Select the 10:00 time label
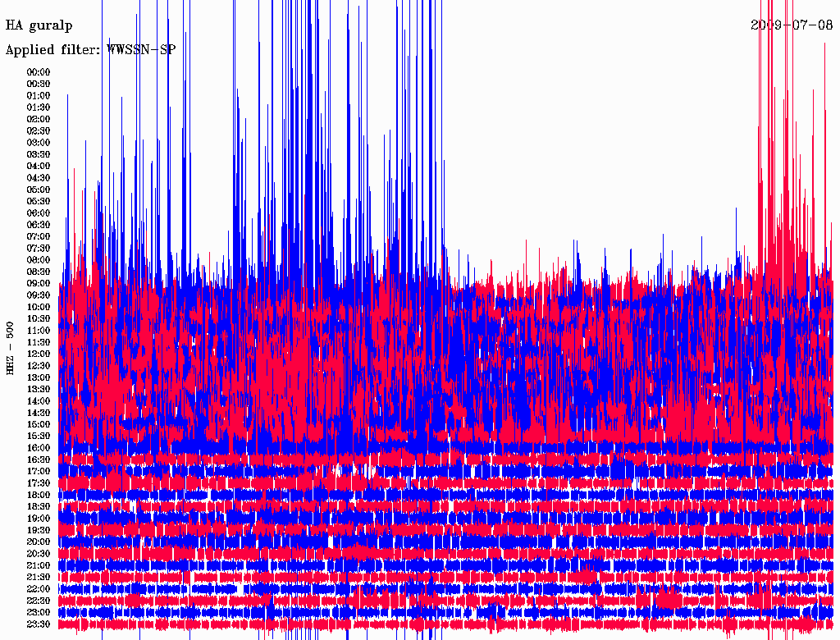This screenshot has height=640, width=840. (x=39, y=307)
